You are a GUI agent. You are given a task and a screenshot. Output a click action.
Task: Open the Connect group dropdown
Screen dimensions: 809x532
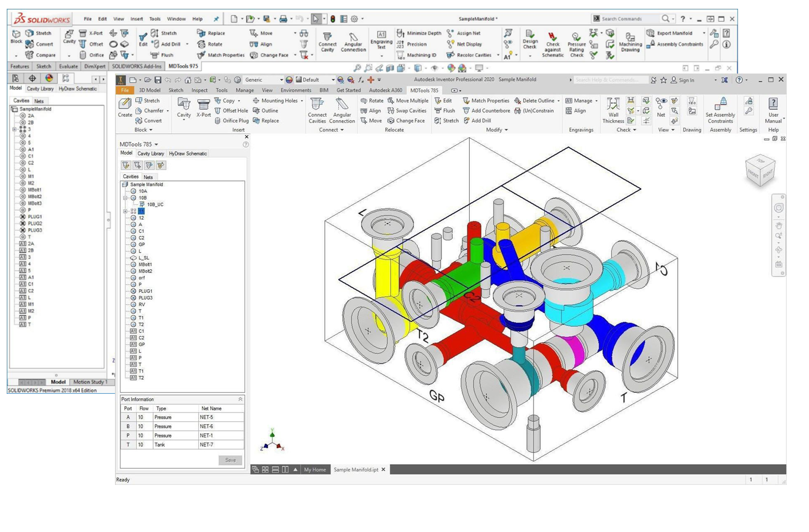[x=331, y=130]
